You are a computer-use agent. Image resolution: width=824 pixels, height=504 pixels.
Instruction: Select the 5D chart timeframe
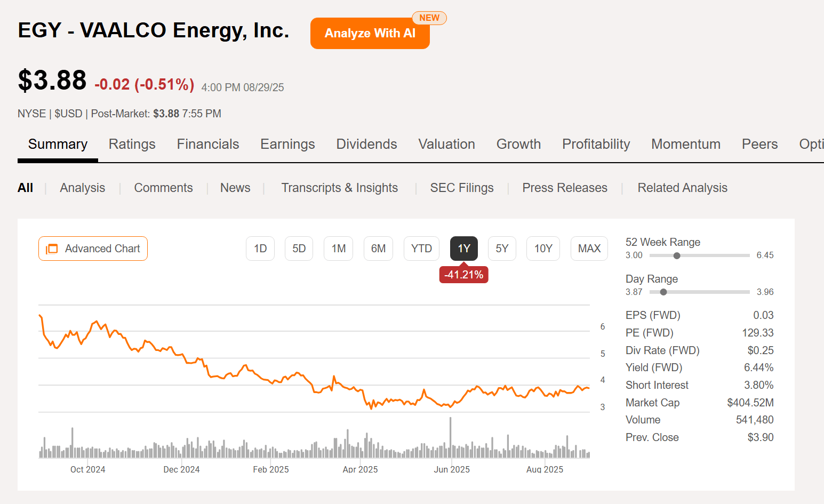point(299,249)
